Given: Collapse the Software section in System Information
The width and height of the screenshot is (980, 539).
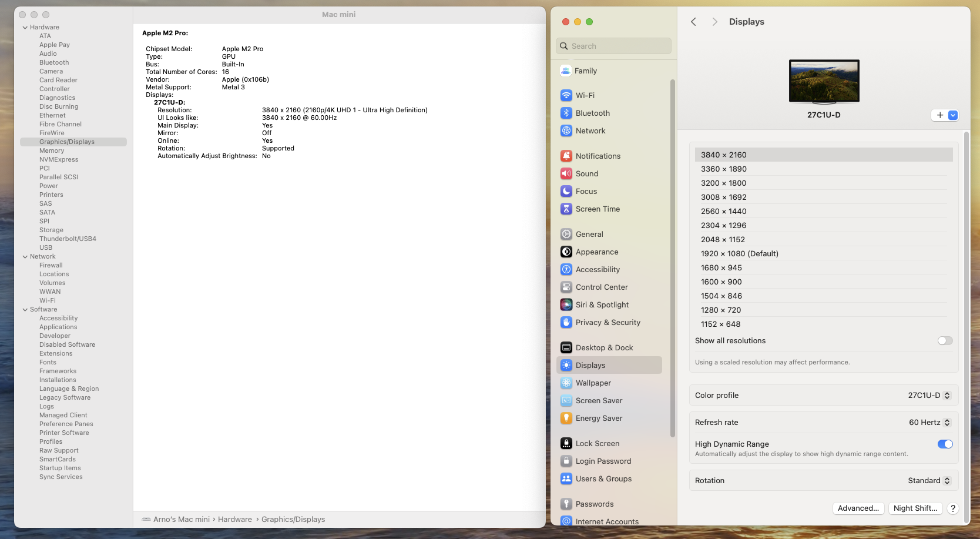Looking at the screenshot, I should tap(25, 310).
